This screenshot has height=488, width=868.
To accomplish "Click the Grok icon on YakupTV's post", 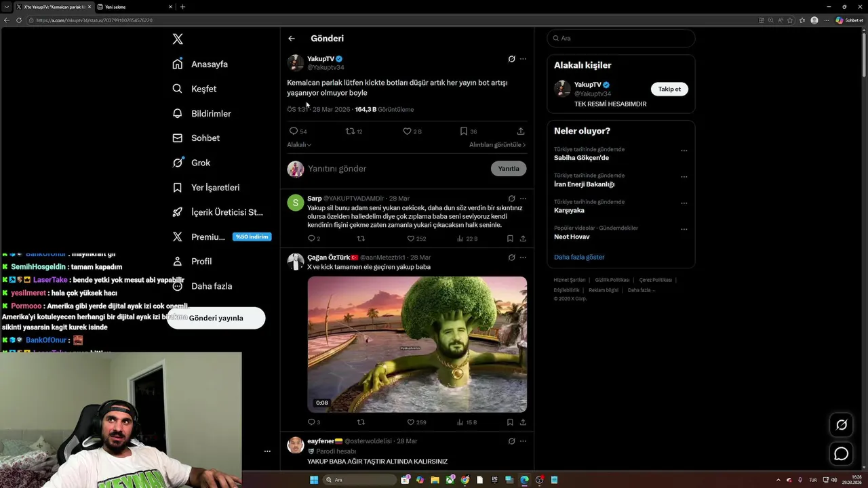I will [511, 59].
